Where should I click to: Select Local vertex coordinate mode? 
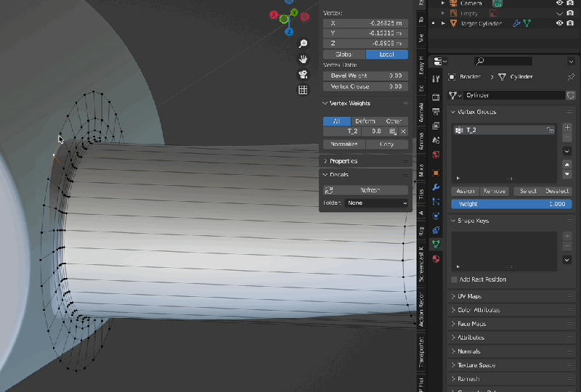pos(387,54)
